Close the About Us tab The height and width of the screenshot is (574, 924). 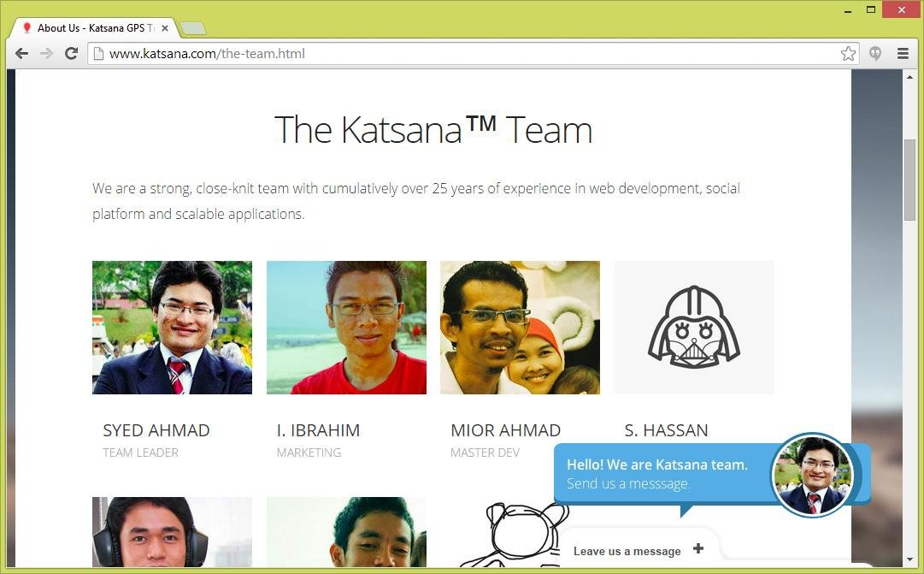click(165, 28)
